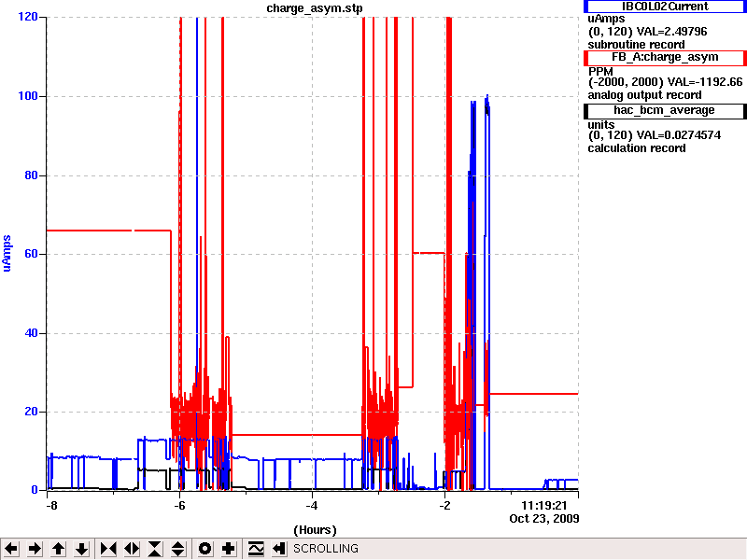Screen dimensions: 747x560
Task: Click the waveform graph icon in toolbar
Action: (256, 549)
